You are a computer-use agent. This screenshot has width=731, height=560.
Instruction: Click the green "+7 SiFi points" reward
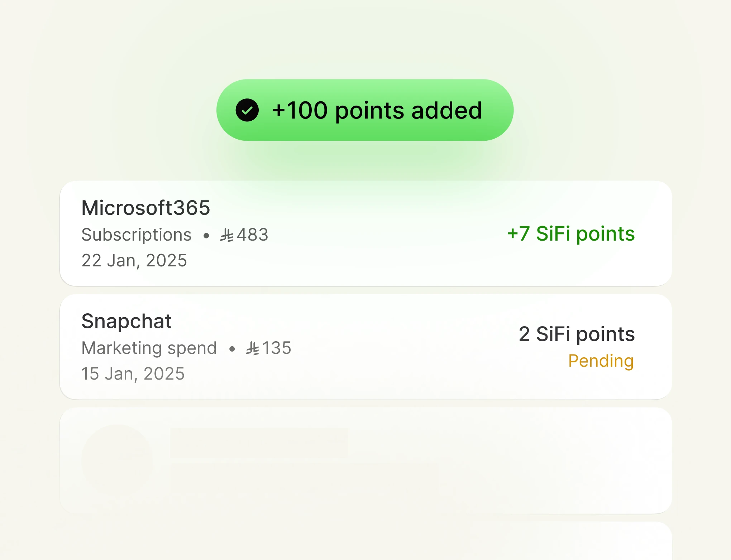pyautogui.click(x=571, y=234)
